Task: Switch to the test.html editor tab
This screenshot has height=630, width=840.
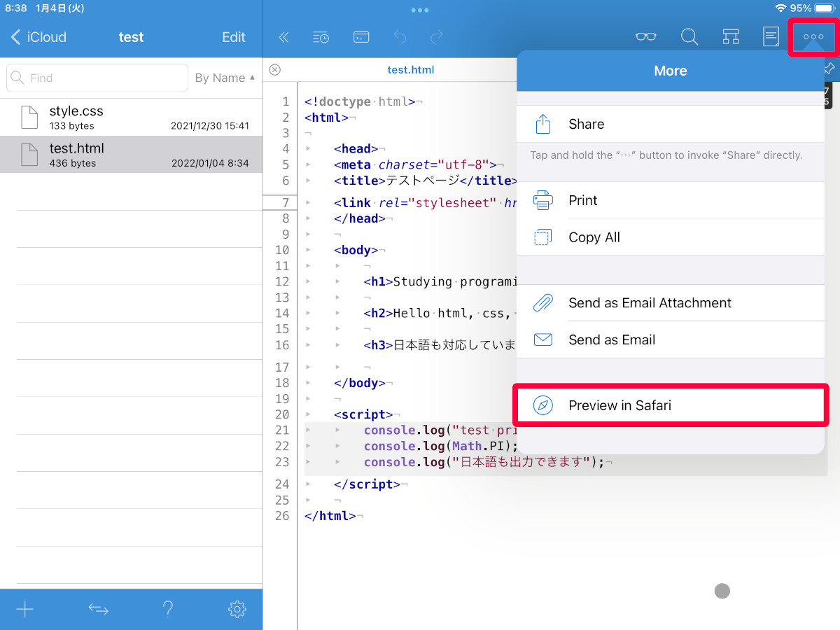Action: click(x=411, y=69)
